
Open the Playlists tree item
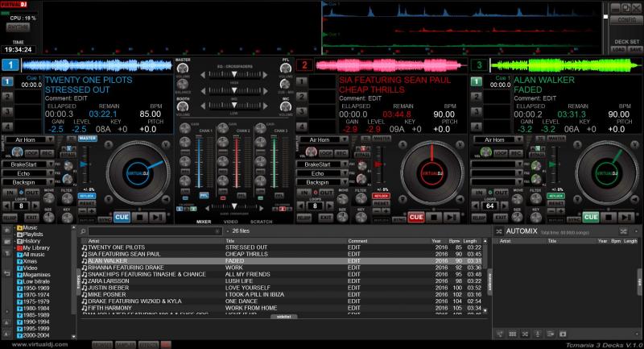[33, 235]
